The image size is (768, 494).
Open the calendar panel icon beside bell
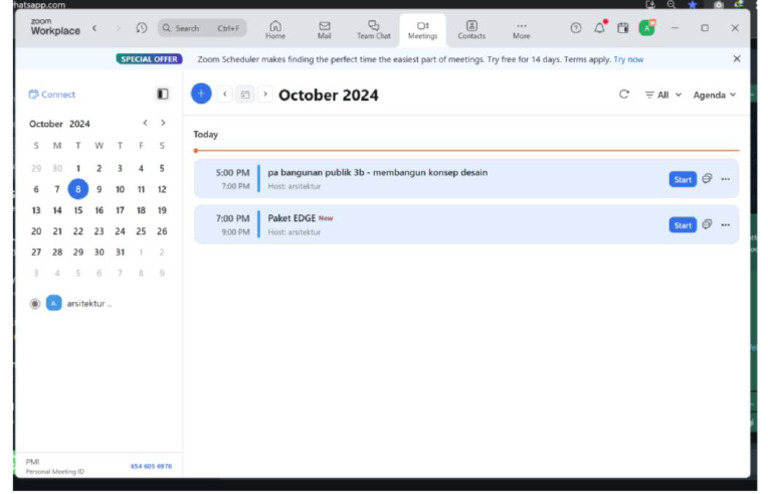click(x=623, y=28)
